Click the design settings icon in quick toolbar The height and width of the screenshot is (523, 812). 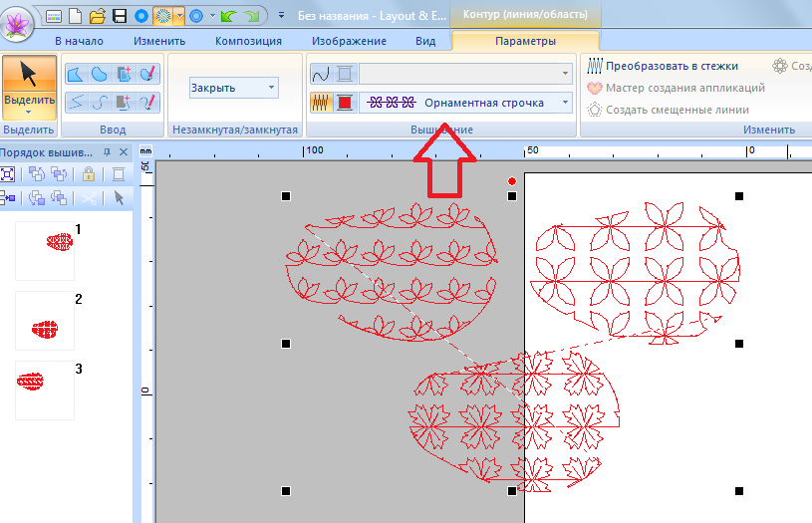[54, 17]
